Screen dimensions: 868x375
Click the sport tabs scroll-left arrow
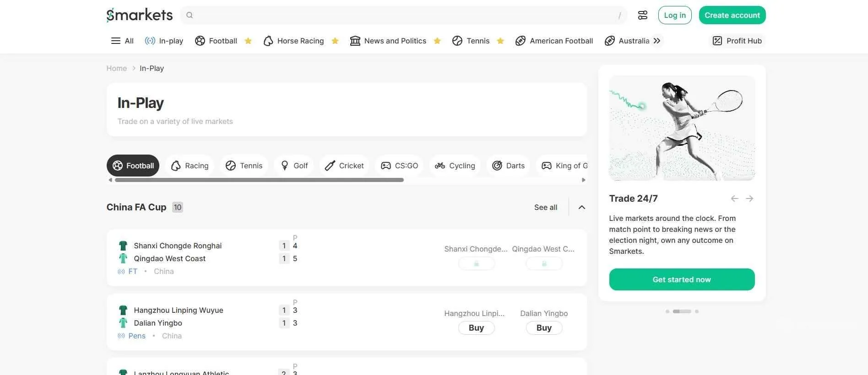[110, 180]
